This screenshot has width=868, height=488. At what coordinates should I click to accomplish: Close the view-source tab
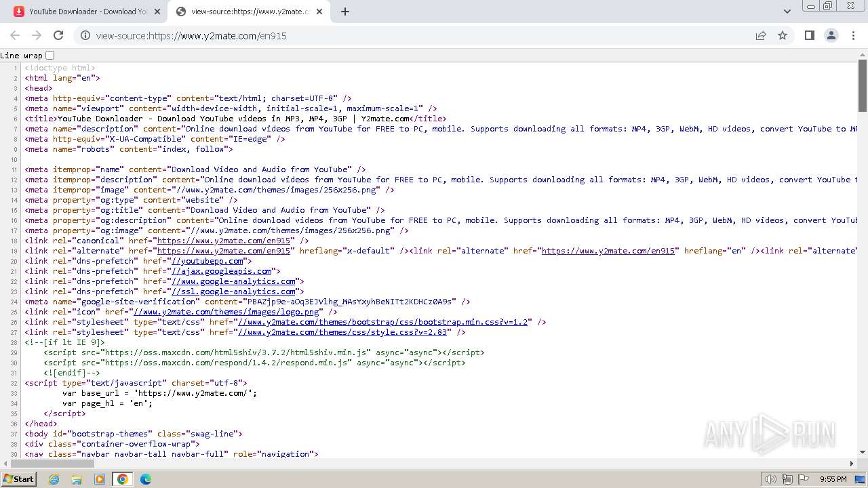(x=320, y=12)
